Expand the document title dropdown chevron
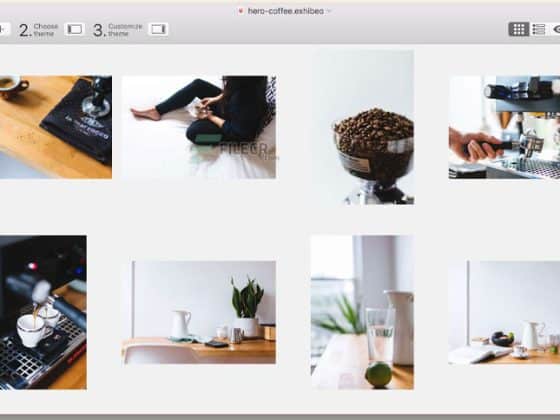 329,11
